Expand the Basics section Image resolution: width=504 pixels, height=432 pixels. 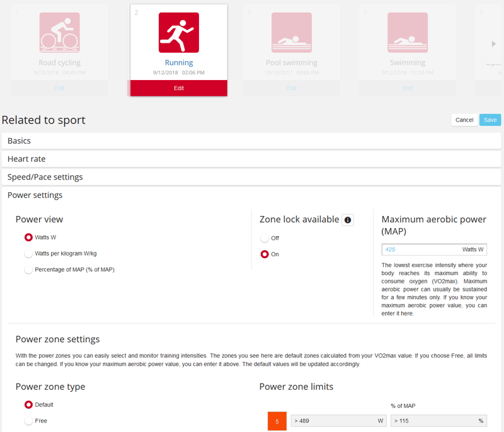[x=251, y=140]
